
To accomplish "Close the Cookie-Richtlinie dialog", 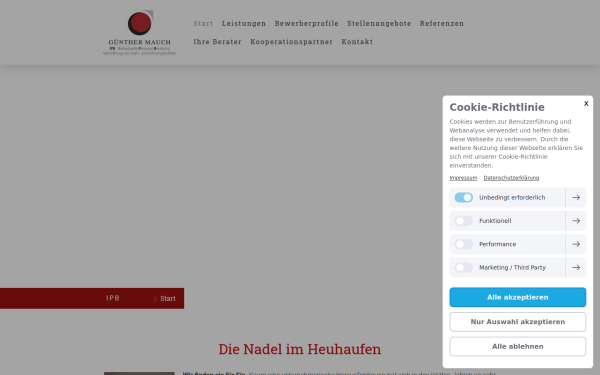I will 586,103.
